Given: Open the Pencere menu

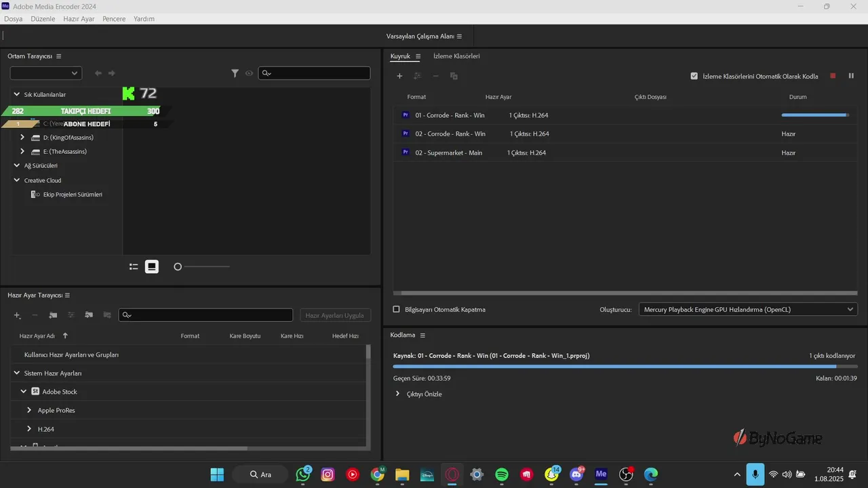Looking at the screenshot, I should click(114, 19).
